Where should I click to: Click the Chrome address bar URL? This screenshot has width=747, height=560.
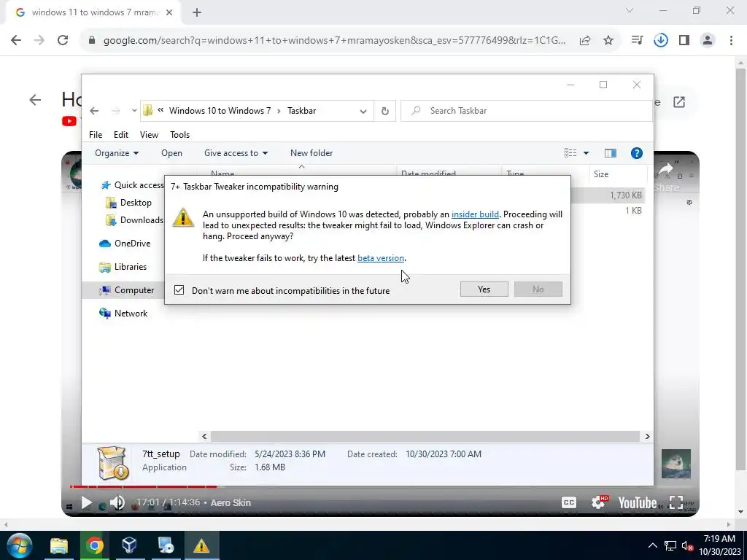click(x=334, y=41)
